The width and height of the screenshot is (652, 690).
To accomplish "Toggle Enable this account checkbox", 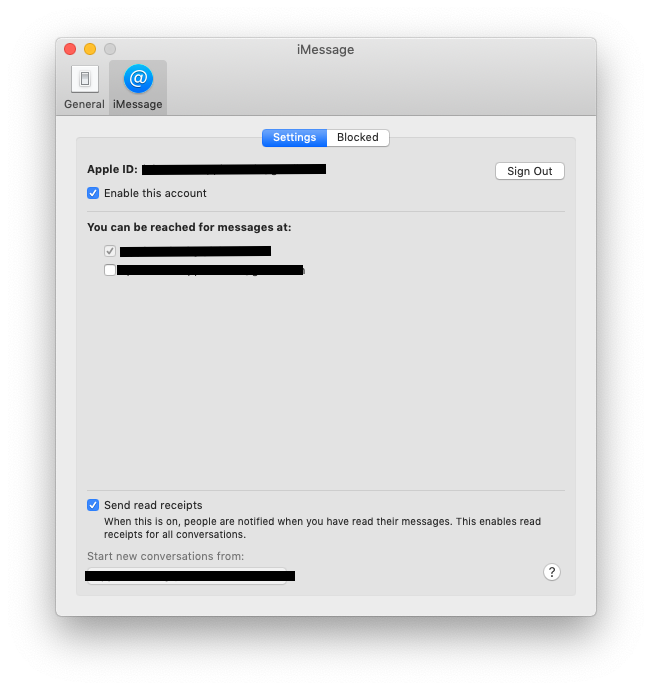I will pos(93,193).
